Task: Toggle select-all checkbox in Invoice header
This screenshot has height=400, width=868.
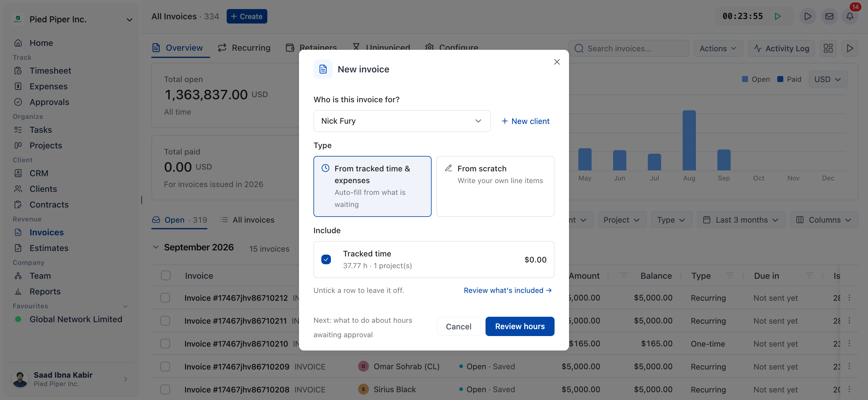Action: (x=165, y=275)
